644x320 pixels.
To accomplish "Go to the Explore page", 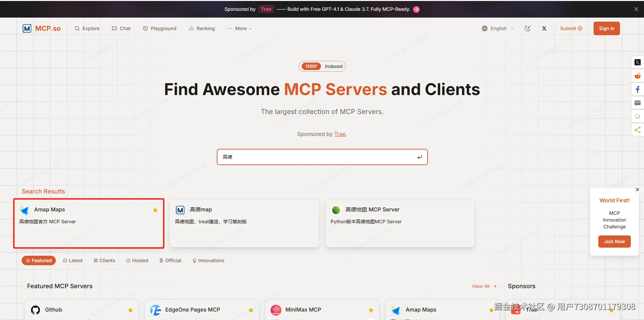I will pos(87,28).
